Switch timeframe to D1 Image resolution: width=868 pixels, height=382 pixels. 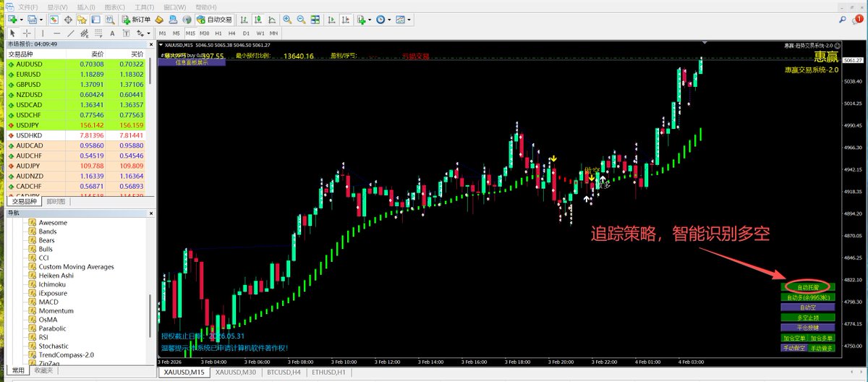click(x=246, y=33)
